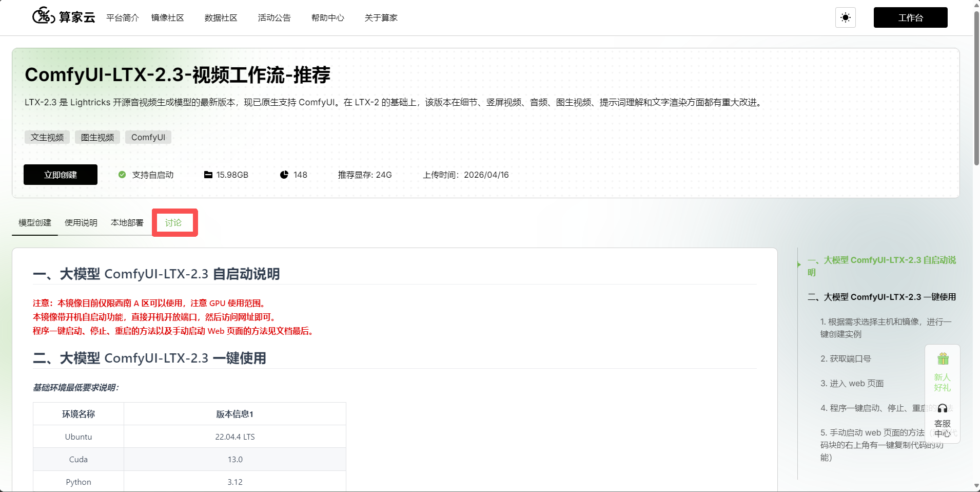Open the 平台简介 menu item
Screen dimensions: 980x492
coord(123,17)
